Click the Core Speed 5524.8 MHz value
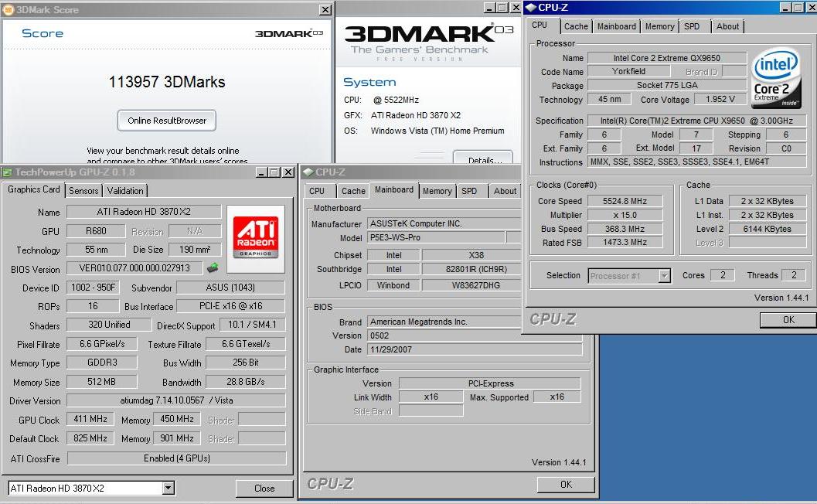Image resolution: width=817 pixels, height=504 pixels. pos(625,201)
